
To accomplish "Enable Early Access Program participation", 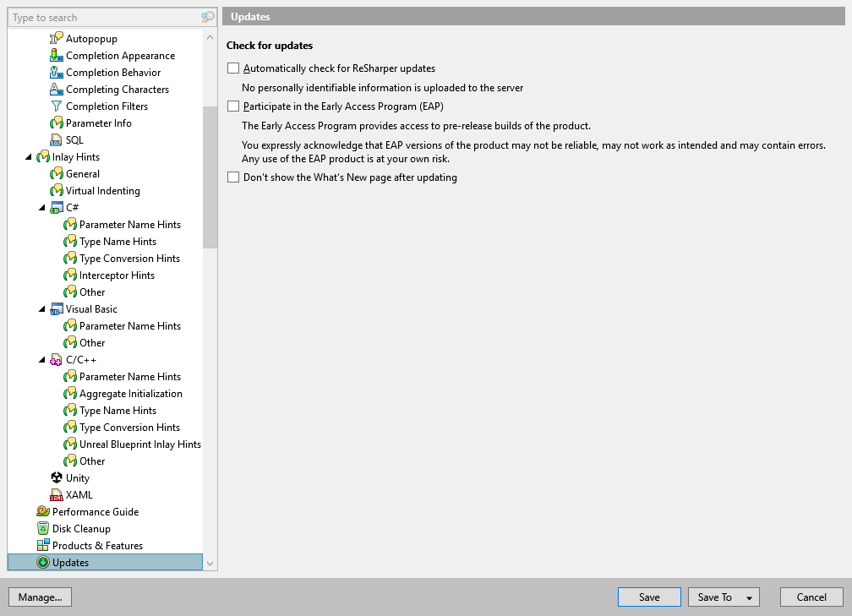I will click(x=232, y=106).
